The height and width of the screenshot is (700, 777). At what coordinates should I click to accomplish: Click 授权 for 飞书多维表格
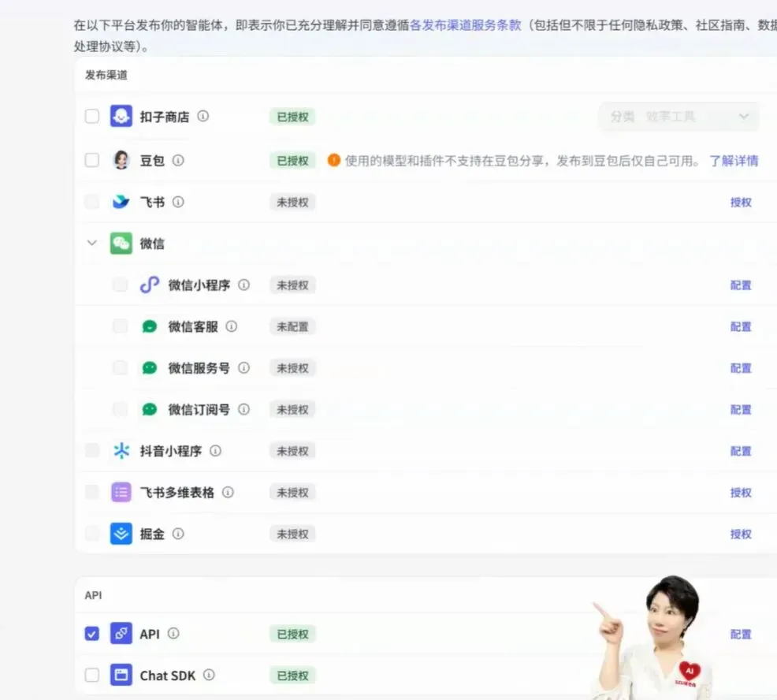[741, 493]
